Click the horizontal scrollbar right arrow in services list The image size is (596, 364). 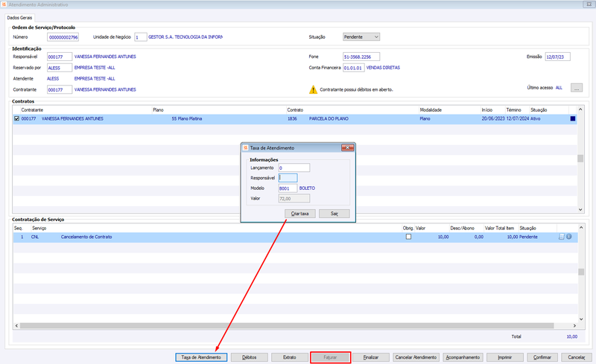click(574, 325)
